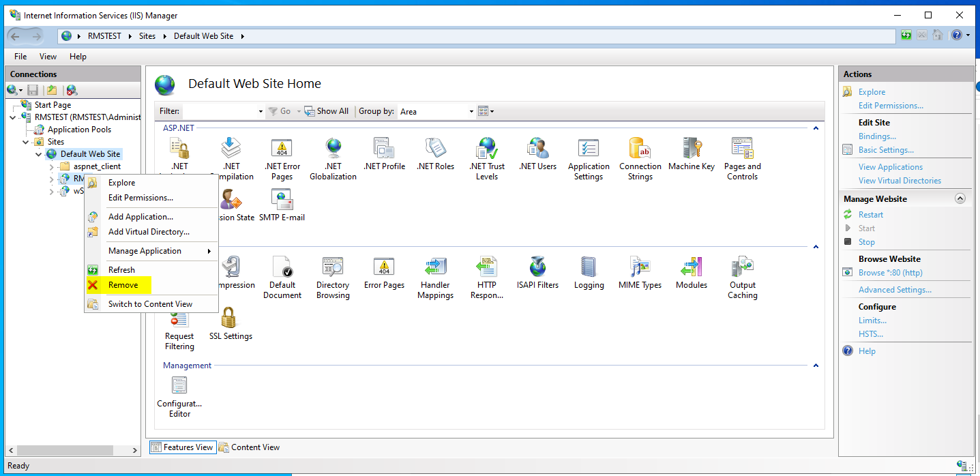Open Default Document feature
980x476 pixels.
pos(282,278)
